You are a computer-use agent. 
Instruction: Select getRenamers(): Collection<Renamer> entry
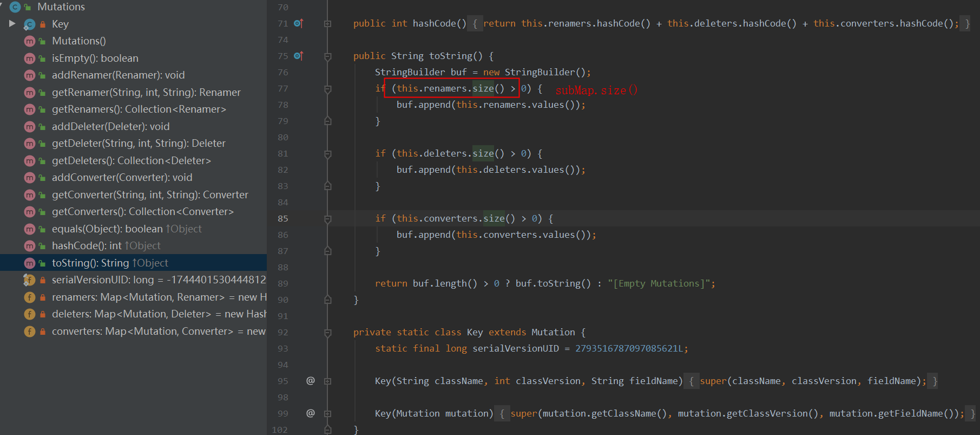(139, 109)
